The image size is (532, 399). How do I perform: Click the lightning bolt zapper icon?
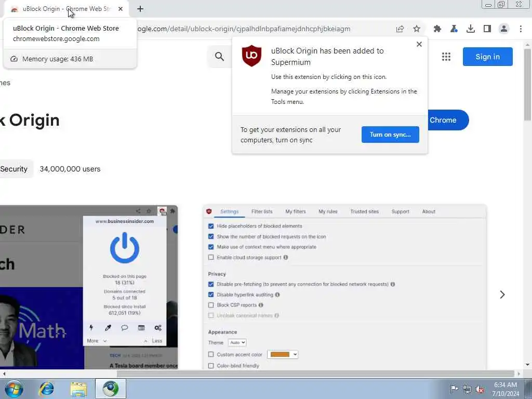pos(91,327)
